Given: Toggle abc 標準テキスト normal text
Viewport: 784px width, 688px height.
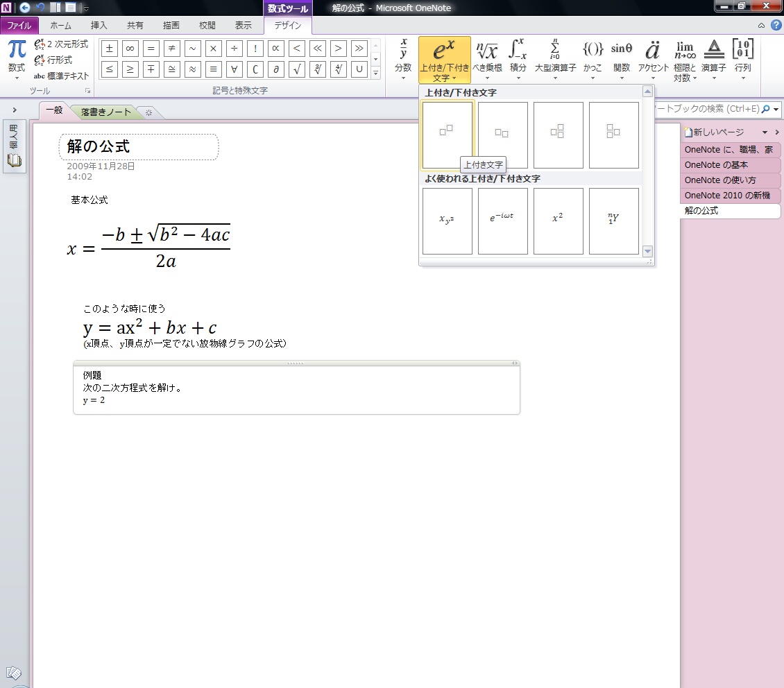Looking at the screenshot, I should click(61, 76).
